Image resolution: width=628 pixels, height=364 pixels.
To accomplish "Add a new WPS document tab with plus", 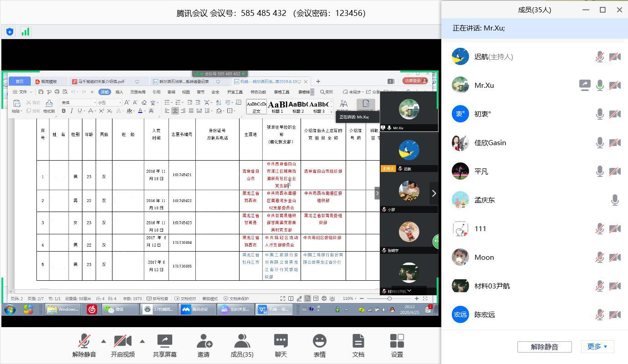I will 318,81.
